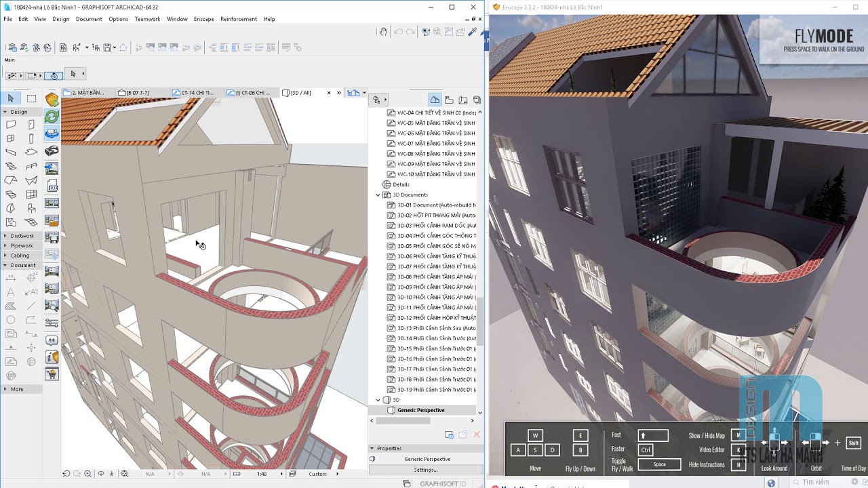Select the Column tool
The width and height of the screenshot is (868, 488).
pos(31,138)
